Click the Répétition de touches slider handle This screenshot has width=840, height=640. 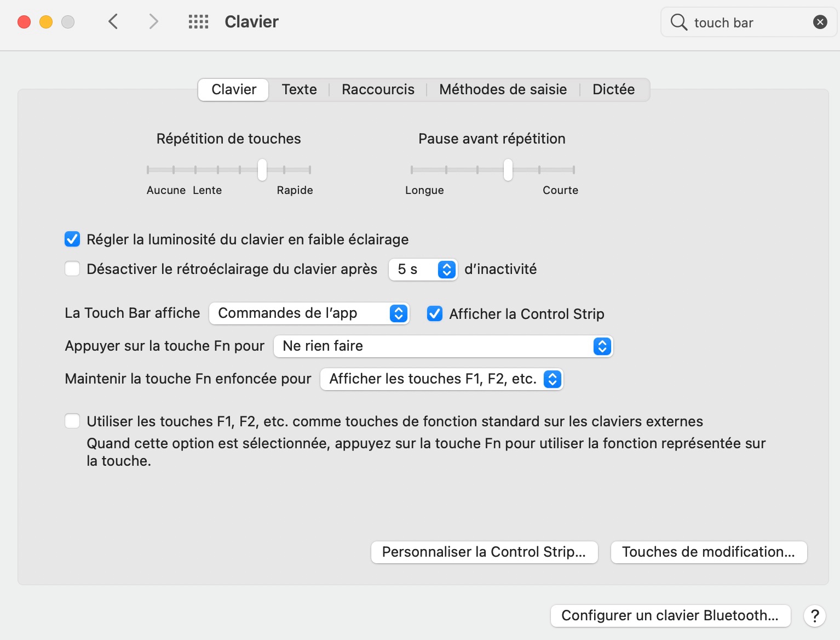(262, 170)
